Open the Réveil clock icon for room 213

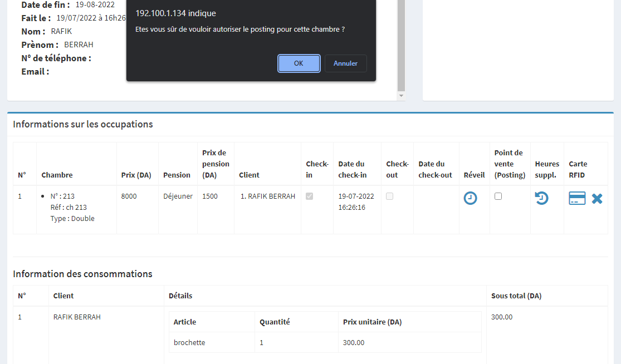(x=471, y=198)
